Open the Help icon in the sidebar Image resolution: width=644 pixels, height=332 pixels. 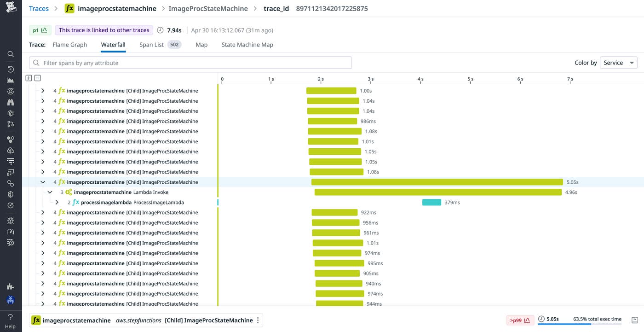(10, 317)
